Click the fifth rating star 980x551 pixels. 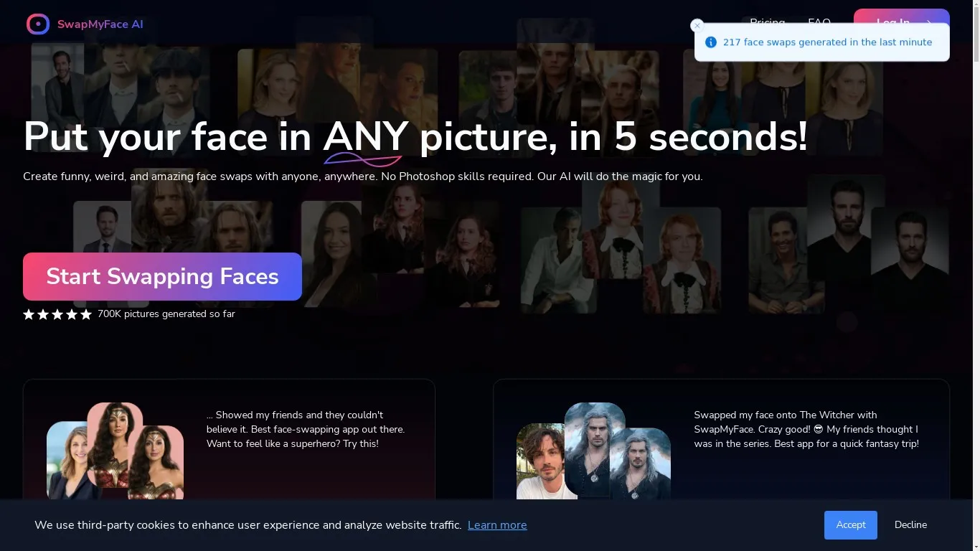(x=86, y=314)
